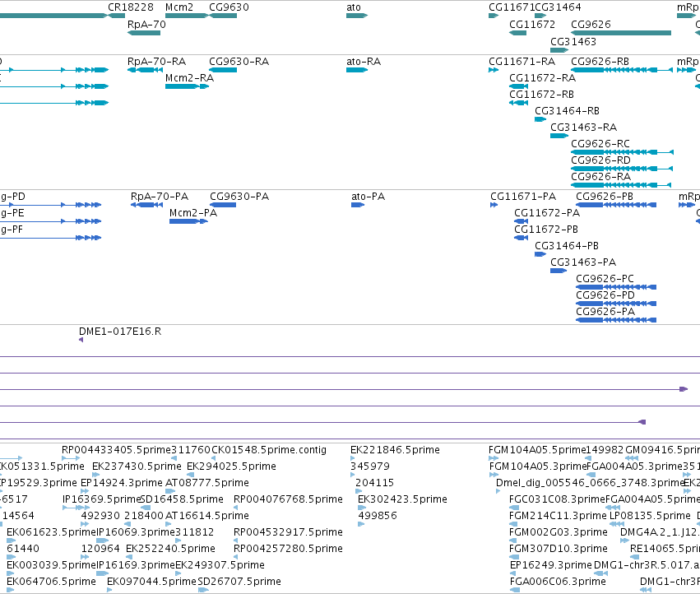Viewport: 700px width, 594px height.
Task: Click the CG11672-PB protein glyph
Action: click(x=521, y=238)
